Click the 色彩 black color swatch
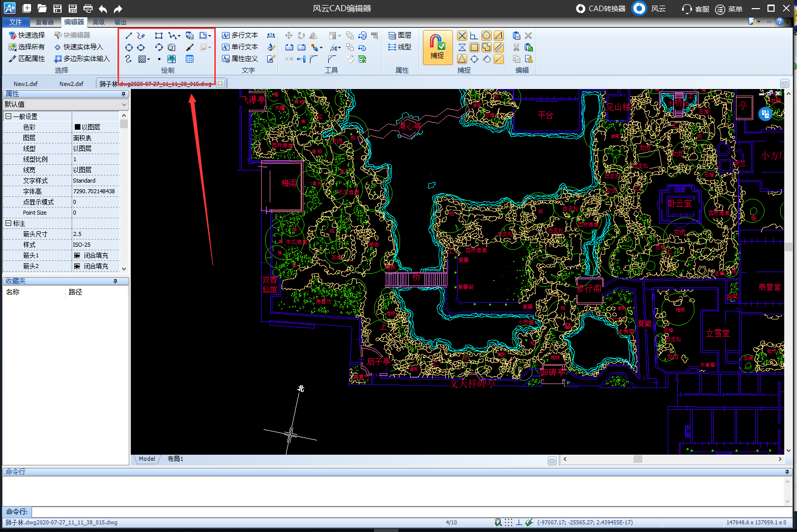Screen dimensions: 797x532 tap(77, 127)
